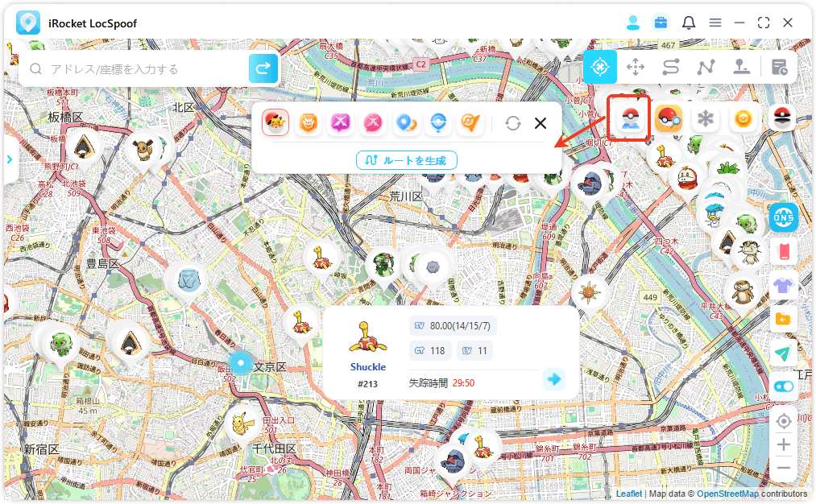Click the Poké Ball map search icon
816x504 pixels.
click(630, 118)
